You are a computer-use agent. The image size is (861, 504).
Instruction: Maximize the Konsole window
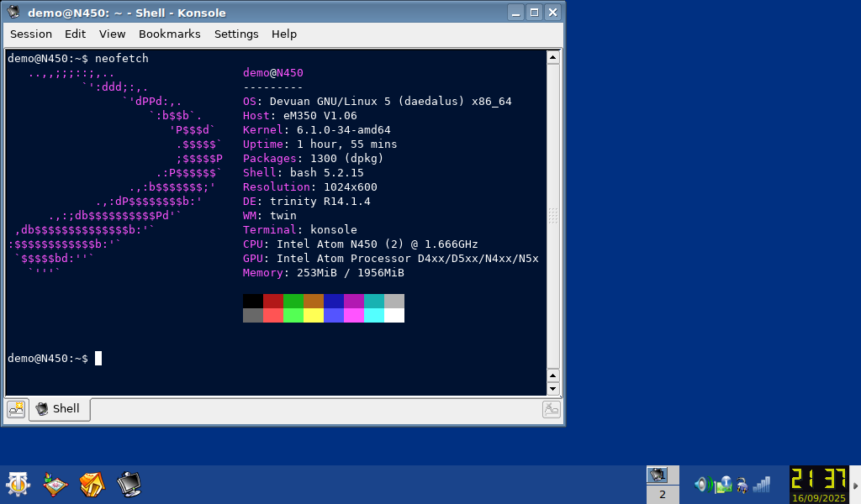pos(534,13)
